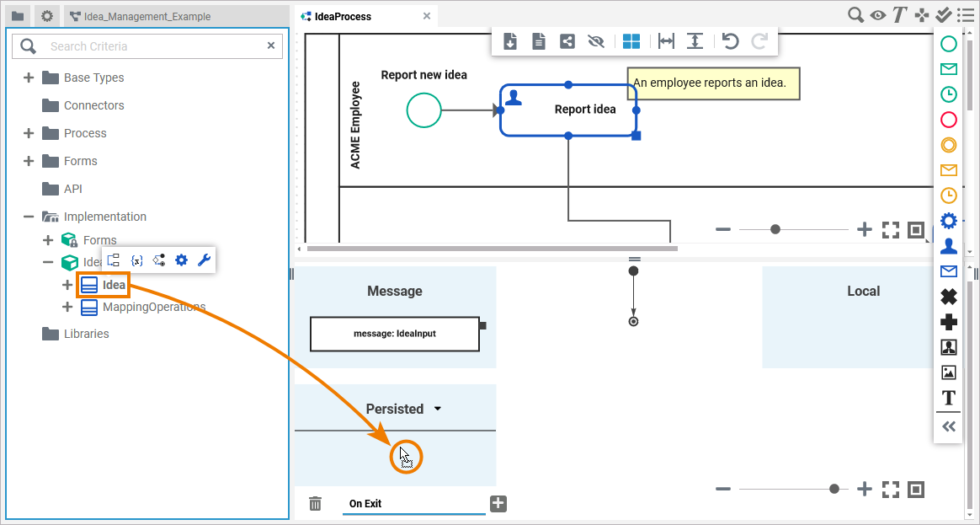Click the share icon in diagram toolbar
This screenshot has width=980, height=525.
coord(567,41)
